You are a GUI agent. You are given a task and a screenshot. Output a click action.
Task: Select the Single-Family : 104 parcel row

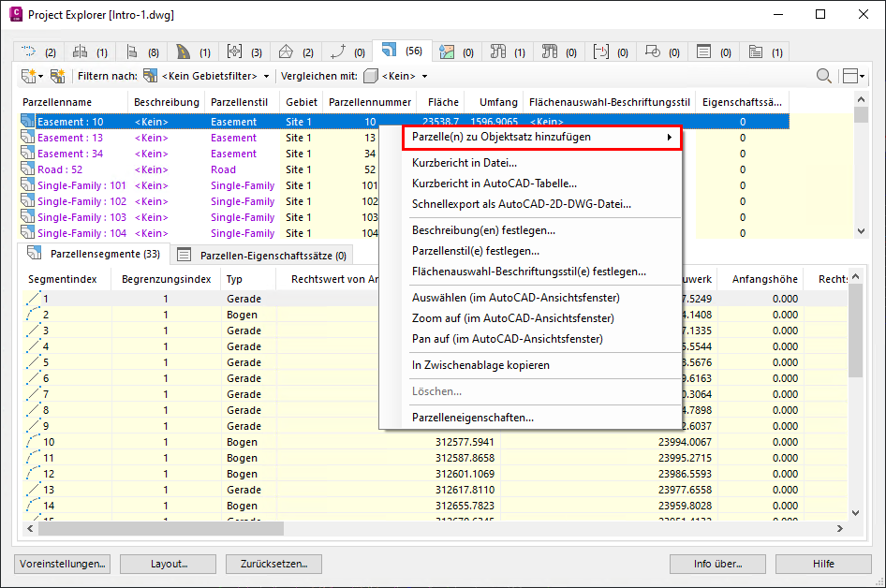click(x=199, y=233)
